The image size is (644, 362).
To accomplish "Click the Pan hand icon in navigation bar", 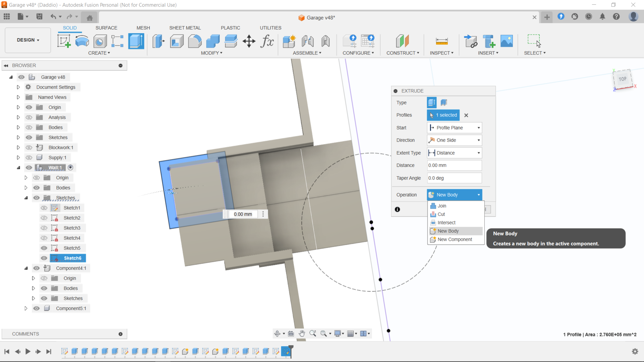I will click(302, 333).
